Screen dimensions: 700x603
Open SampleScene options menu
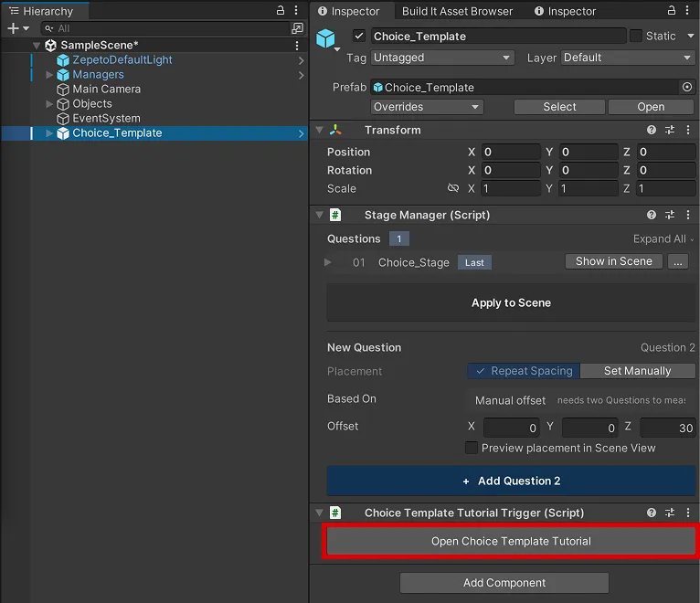tap(297, 45)
